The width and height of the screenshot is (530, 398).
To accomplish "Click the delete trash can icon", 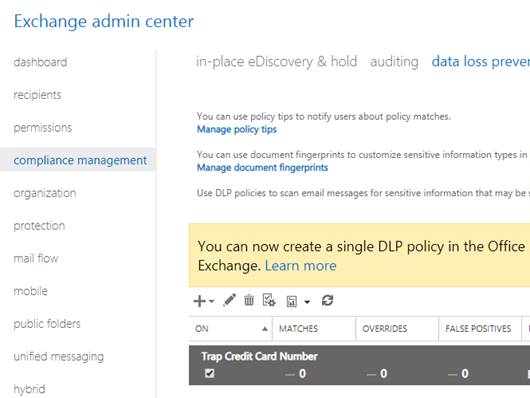I will tap(249, 300).
